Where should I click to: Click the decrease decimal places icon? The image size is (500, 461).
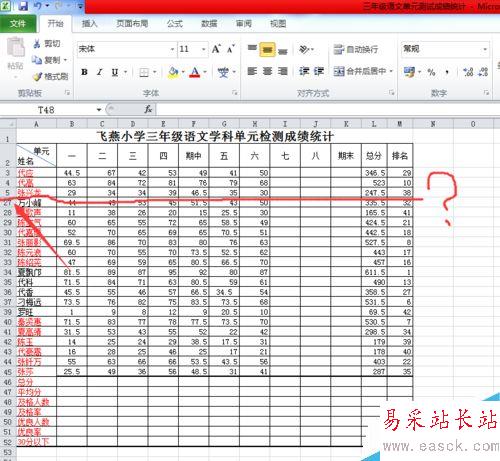coord(483,72)
